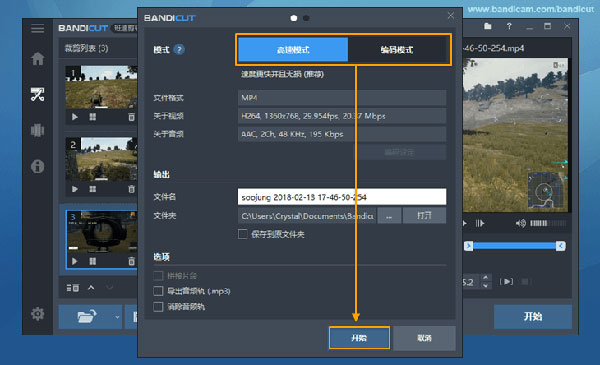Image resolution: width=600 pixels, height=365 pixels.
Task: Click the main window 开始 start button
Action: coord(533,316)
